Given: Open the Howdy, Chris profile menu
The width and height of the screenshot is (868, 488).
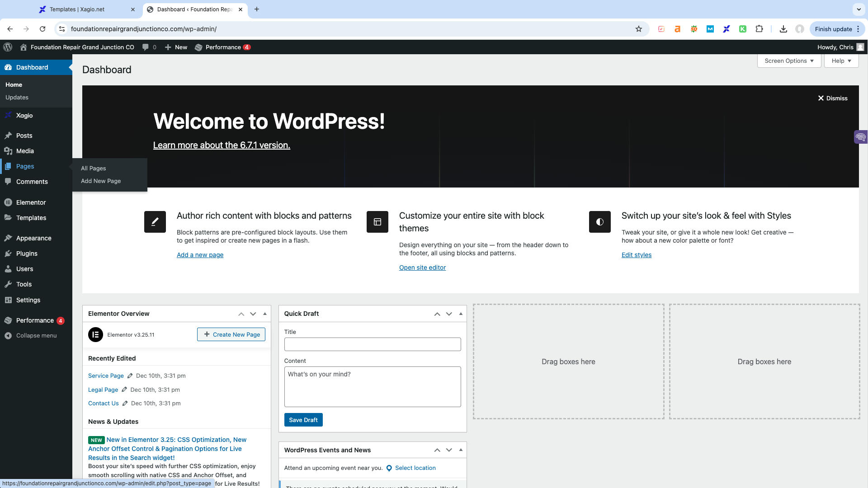Looking at the screenshot, I should 840,47.
